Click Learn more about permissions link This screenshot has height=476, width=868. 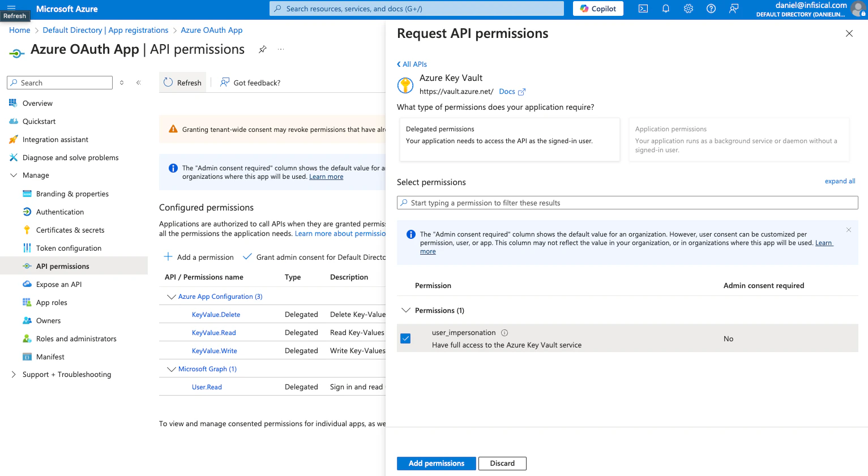pos(340,234)
